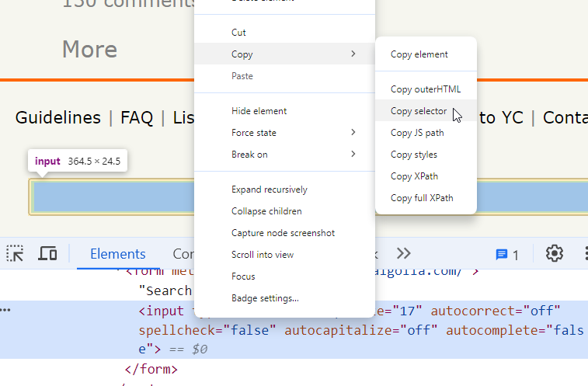Switch to the Elements tab

(x=118, y=254)
